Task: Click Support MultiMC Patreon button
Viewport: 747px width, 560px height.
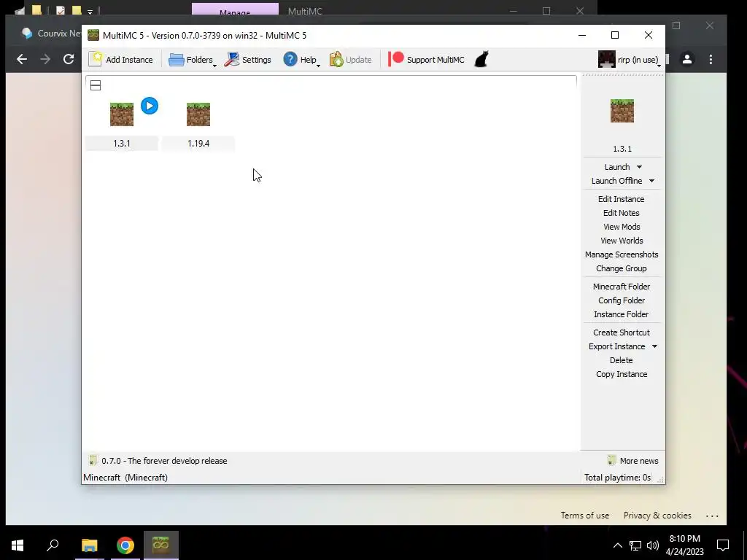Action: click(x=426, y=60)
